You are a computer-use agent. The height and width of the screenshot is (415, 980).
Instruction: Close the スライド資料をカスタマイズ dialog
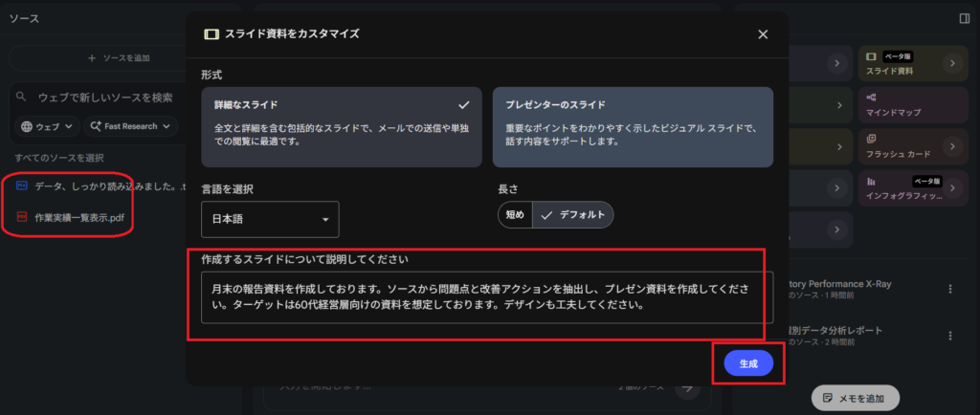click(x=763, y=35)
